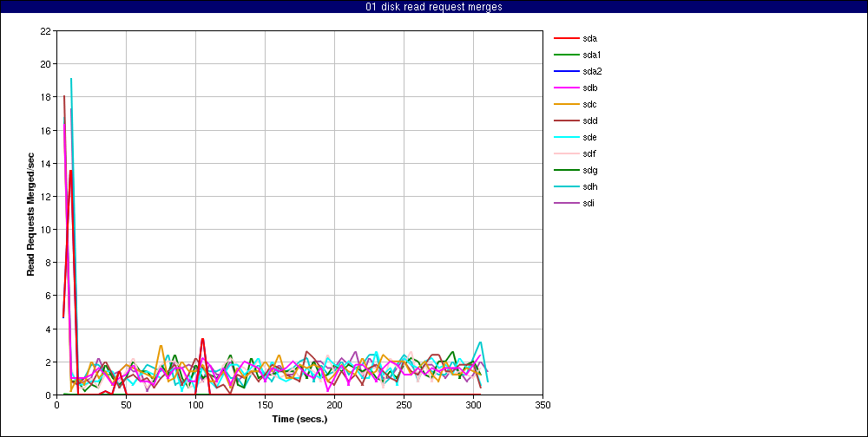This screenshot has width=868, height=437.
Task: Click the orange sdc legend line swatch
Action: click(566, 105)
